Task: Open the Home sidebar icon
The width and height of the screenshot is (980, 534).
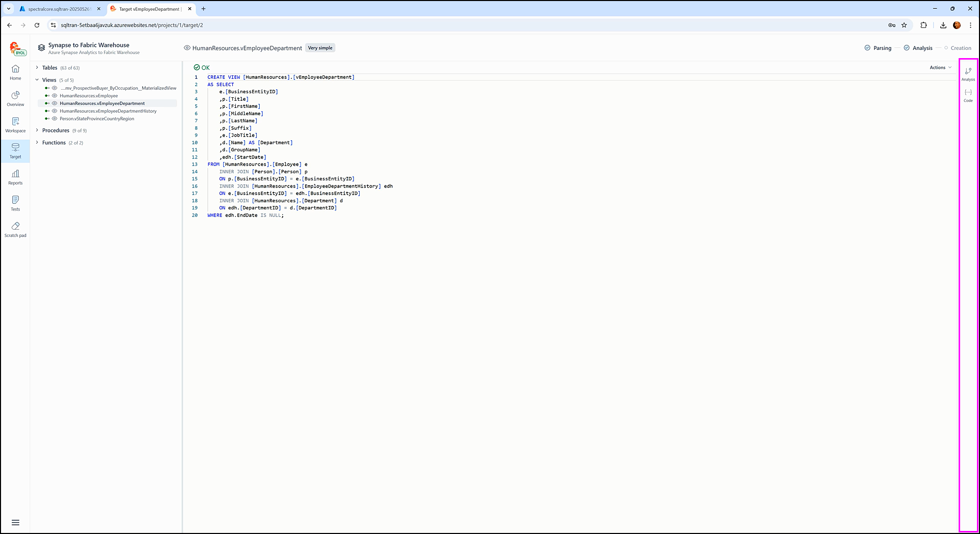Action: 15,72
